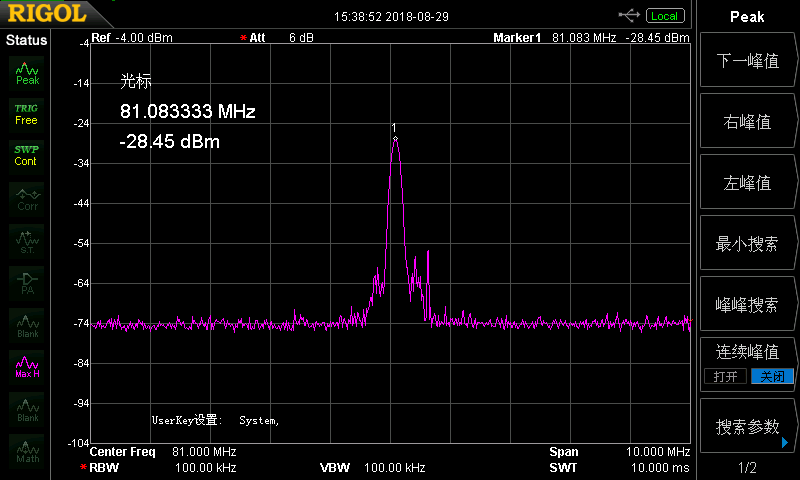Select the magenta Max H trace icon
Viewport: 800px width, 480px height.
tap(27, 367)
